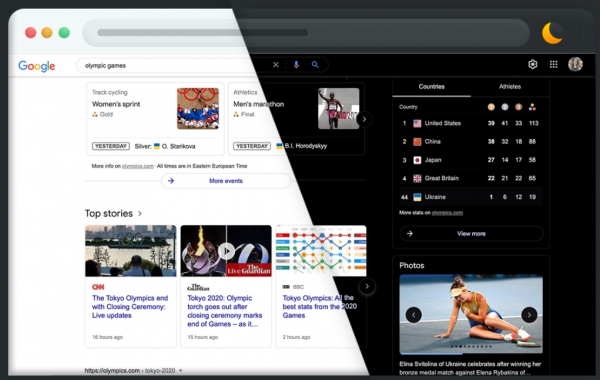600x380 pixels.
Task: Select the China medal row
Action: pyautogui.click(x=471, y=142)
